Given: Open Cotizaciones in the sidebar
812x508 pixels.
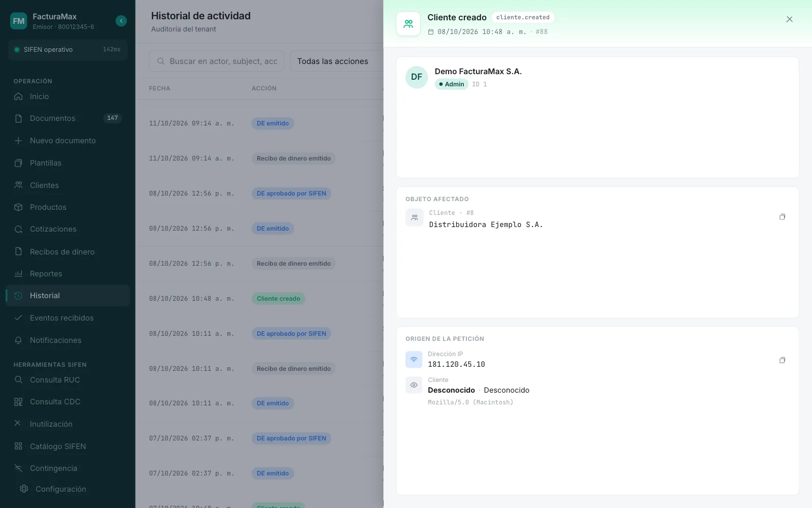Looking at the screenshot, I should pos(67,229).
